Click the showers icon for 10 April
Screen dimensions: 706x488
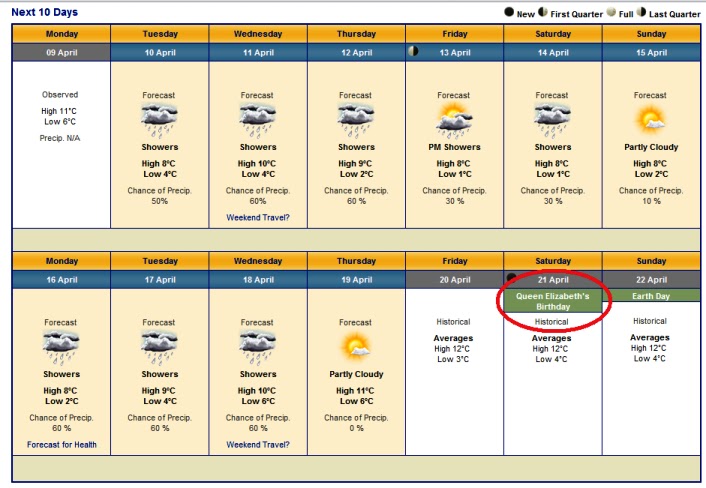[x=159, y=120]
